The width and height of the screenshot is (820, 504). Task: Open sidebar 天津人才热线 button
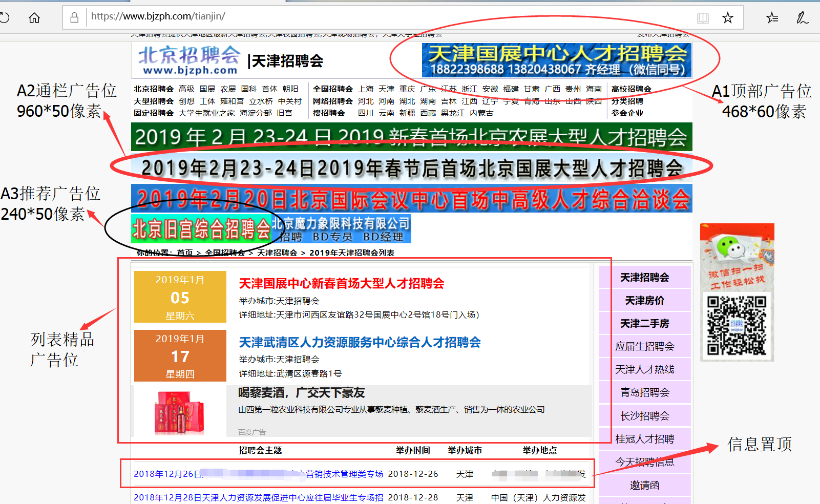pyautogui.click(x=645, y=369)
